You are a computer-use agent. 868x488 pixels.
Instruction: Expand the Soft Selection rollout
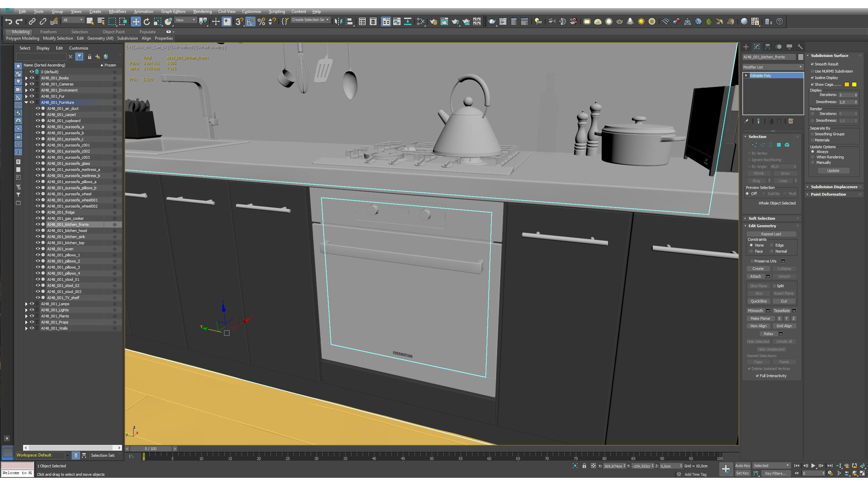[761, 218]
